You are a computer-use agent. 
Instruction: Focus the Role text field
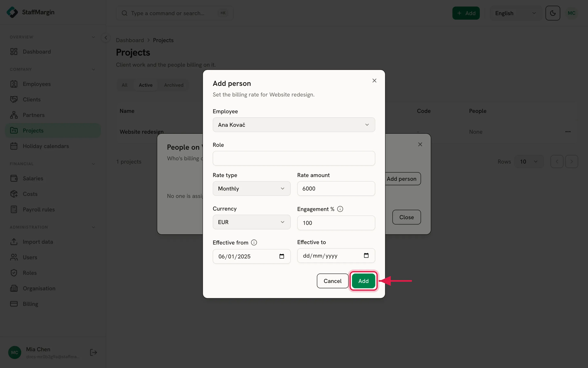(x=294, y=158)
